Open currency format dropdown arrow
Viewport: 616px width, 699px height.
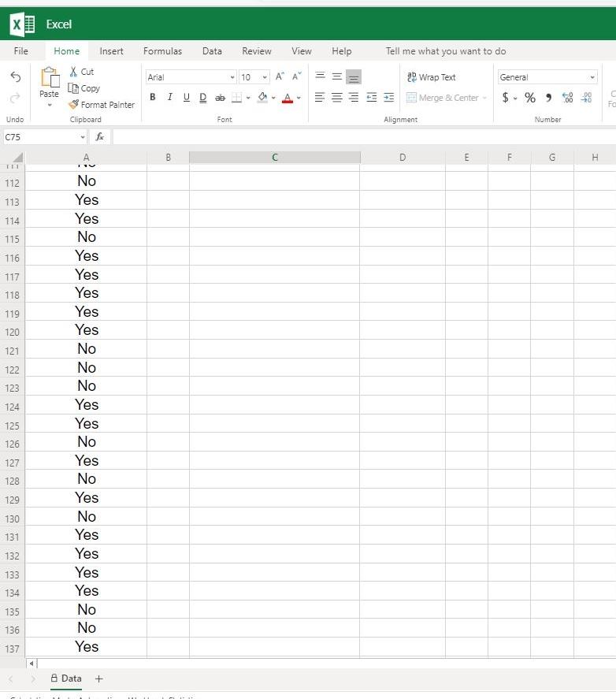pyautogui.click(x=515, y=98)
